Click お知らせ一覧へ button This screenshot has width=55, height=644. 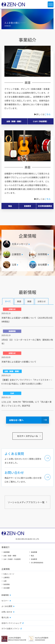pos(27,420)
